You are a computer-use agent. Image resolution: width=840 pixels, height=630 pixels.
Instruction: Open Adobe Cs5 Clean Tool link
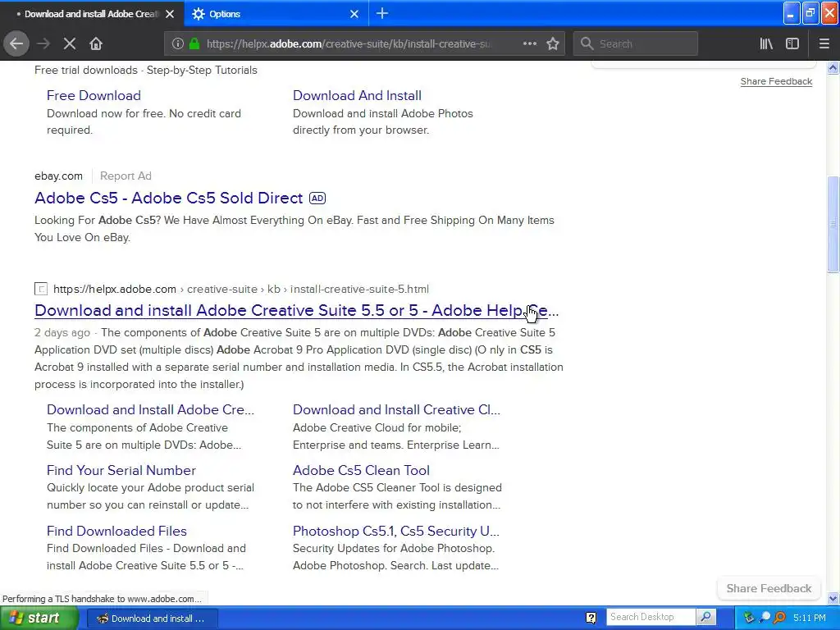(x=361, y=470)
